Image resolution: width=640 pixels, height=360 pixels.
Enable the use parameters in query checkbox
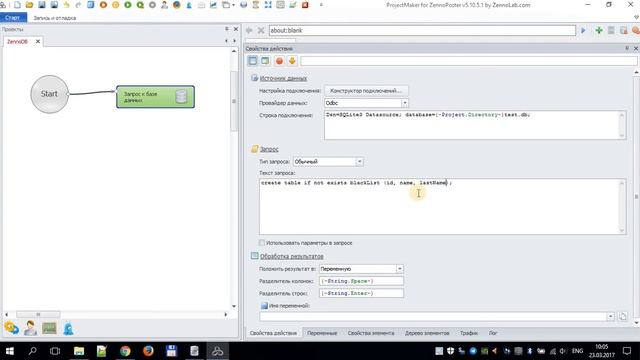pyautogui.click(x=262, y=243)
